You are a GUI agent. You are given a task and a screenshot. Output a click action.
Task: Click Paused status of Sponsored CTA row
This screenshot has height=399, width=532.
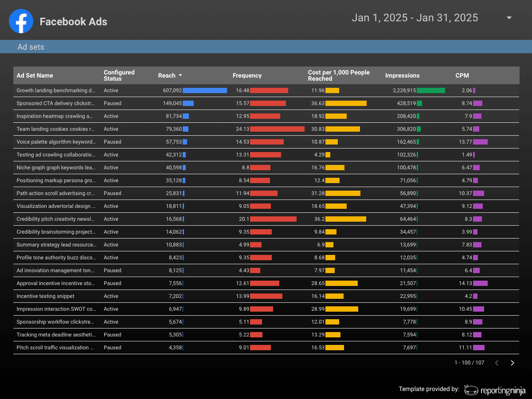click(x=113, y=103)
